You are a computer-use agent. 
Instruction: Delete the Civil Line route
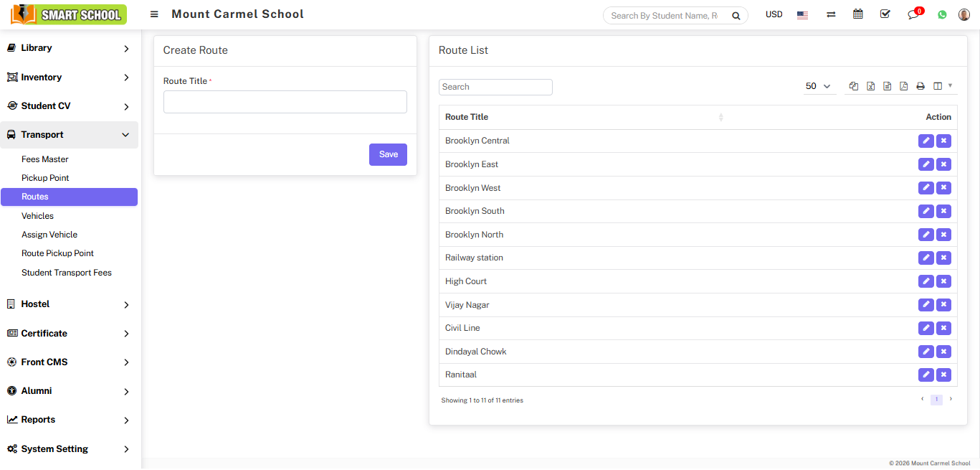(x=943, y=328)
